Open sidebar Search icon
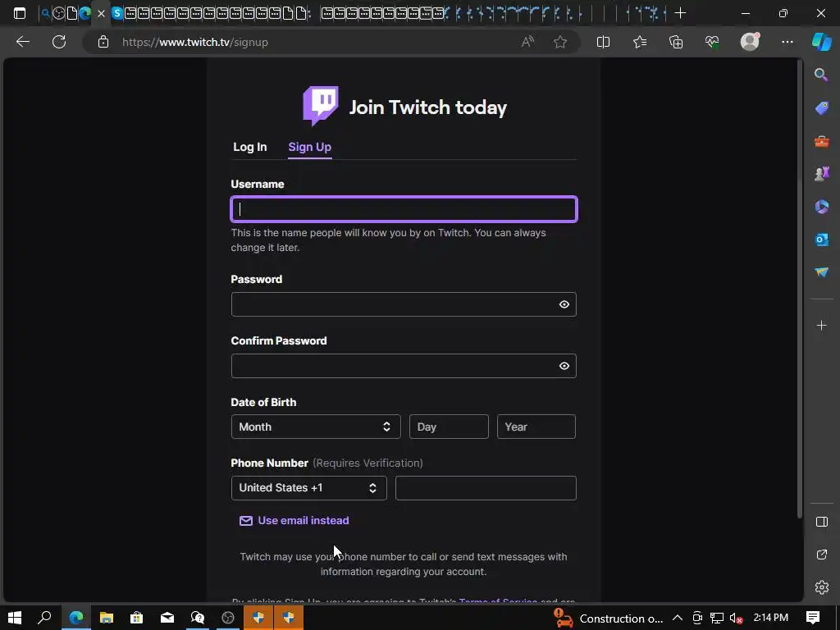840x630 pixels. pos(821,75)
